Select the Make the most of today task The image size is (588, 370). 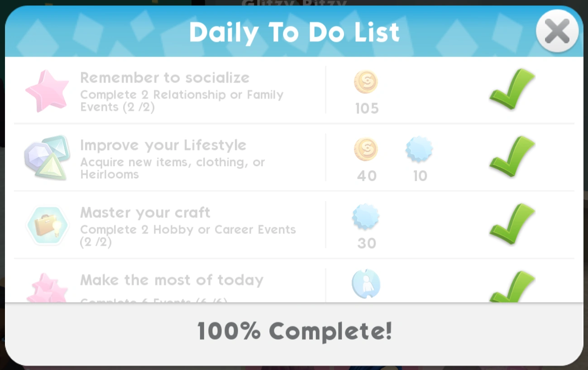click(172, 280)
